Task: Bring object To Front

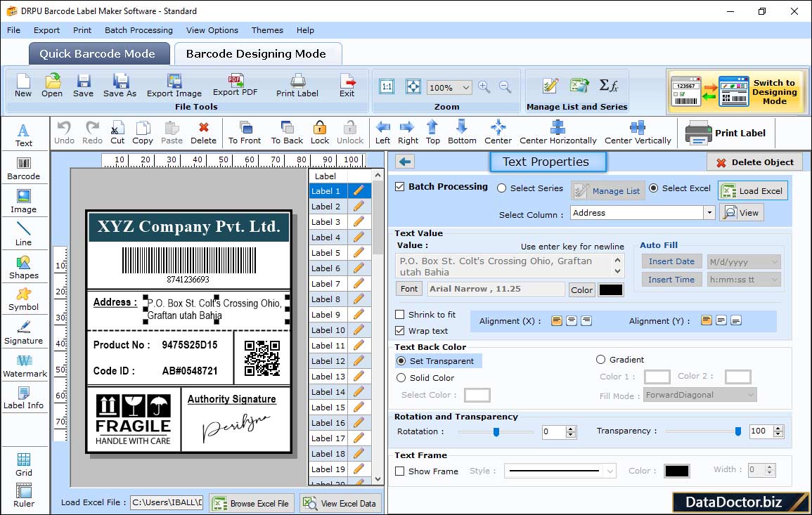Action: (245, 133)
